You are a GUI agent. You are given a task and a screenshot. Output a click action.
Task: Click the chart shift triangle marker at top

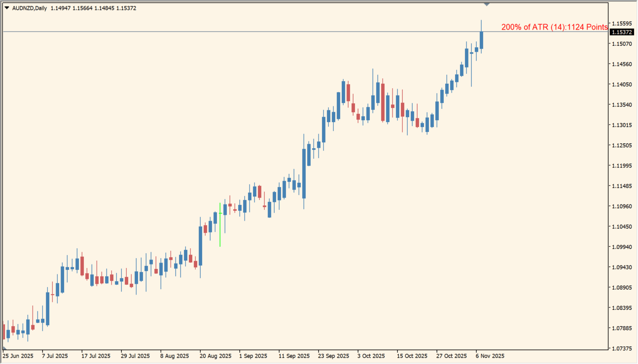[x=487, y=4]
